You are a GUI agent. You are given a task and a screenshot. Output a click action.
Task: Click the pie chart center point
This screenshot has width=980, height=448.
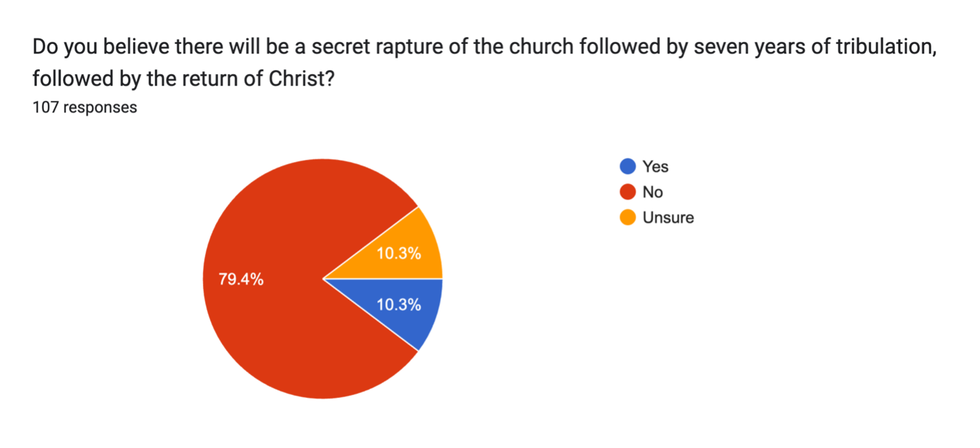click(323, 279)
